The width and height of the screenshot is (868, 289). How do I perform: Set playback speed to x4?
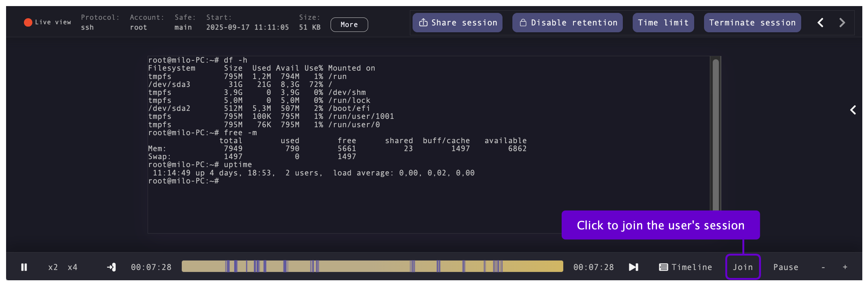(x=72, y=267)
